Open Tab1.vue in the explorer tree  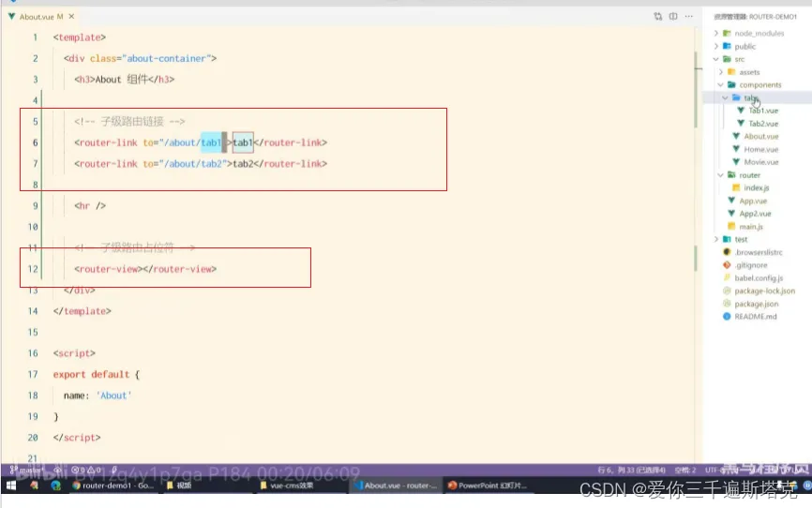point(763,111)
